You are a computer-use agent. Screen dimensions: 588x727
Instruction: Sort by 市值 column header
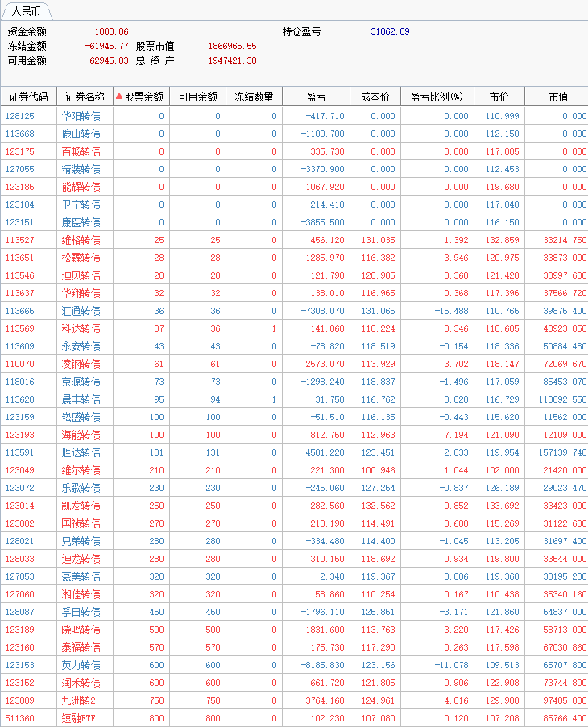(x=558, y=97)
